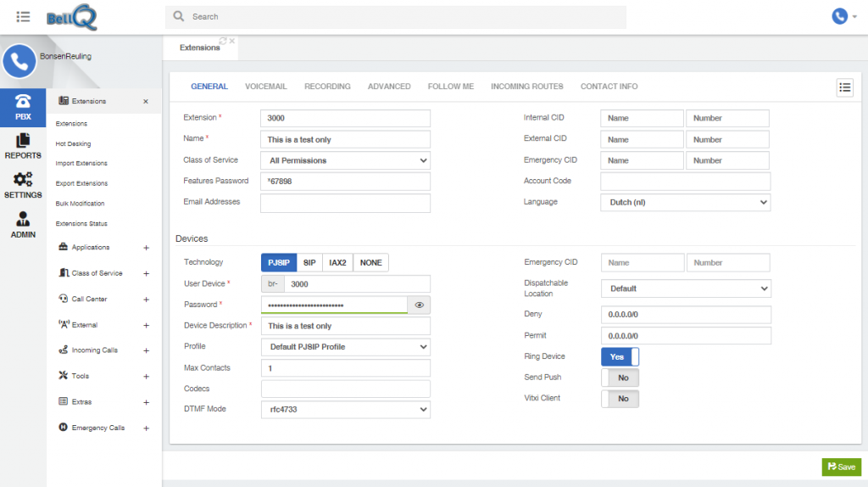Screen dimensions: 868x487
Task: Click the BonsenReuling phone avatar
Action: pyautogui.click(x=19, y=61)
